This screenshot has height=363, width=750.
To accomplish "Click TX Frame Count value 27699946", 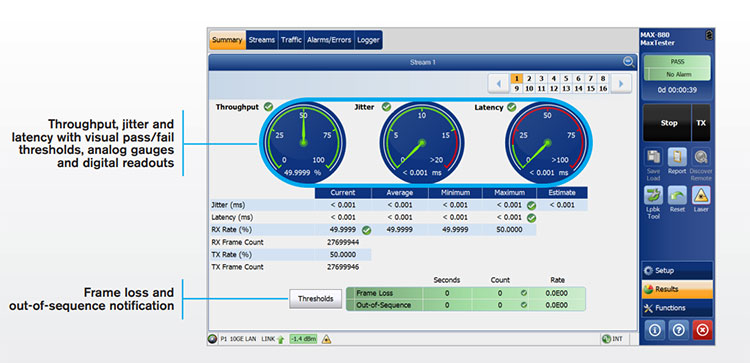I will [343, 267].
